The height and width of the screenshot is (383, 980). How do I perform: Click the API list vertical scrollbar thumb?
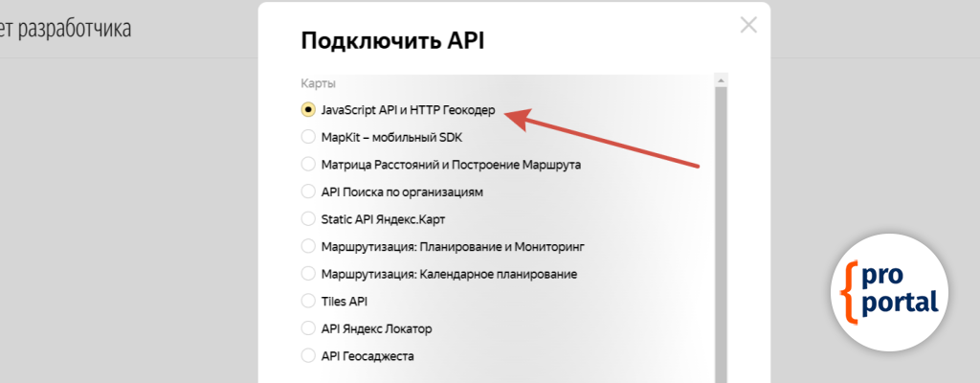point(722,230)
